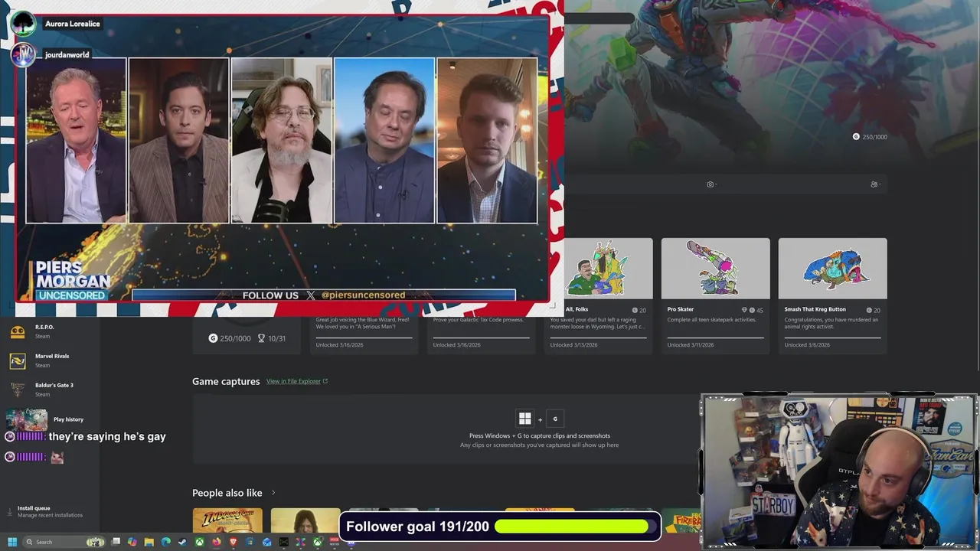This screenshot has height=551, width=980.
Task: Select Marvel Rivals in the game sidebar
Action: tap(51, 360)
